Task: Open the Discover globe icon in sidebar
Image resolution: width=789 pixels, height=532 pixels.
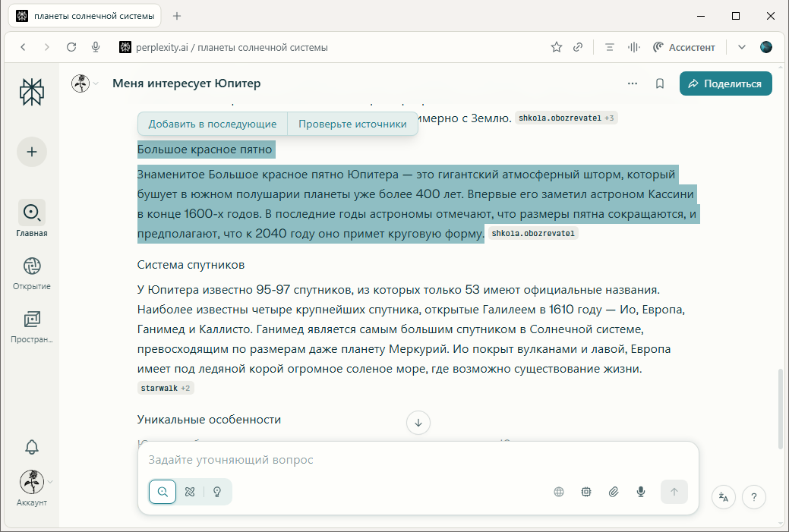Action: coord(31,266)
